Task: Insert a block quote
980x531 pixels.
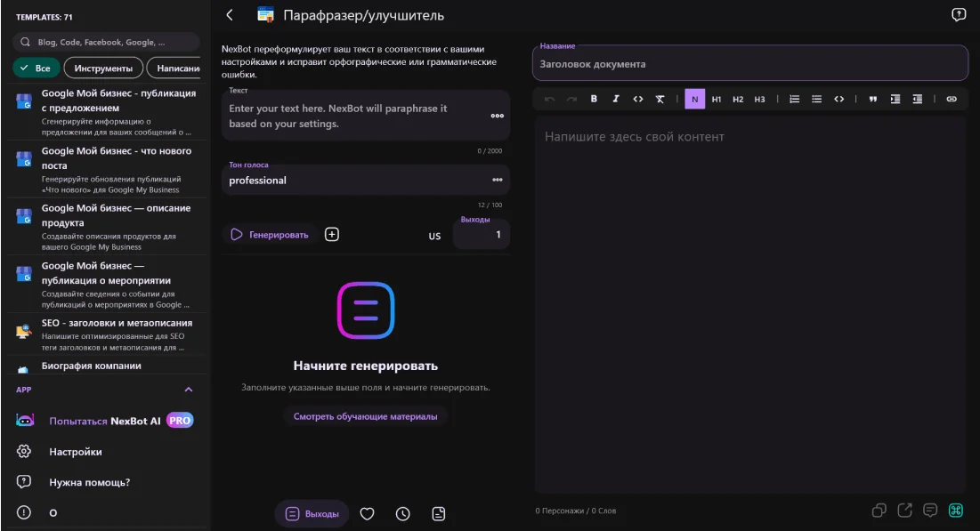Action: click(x=873, y=99)
